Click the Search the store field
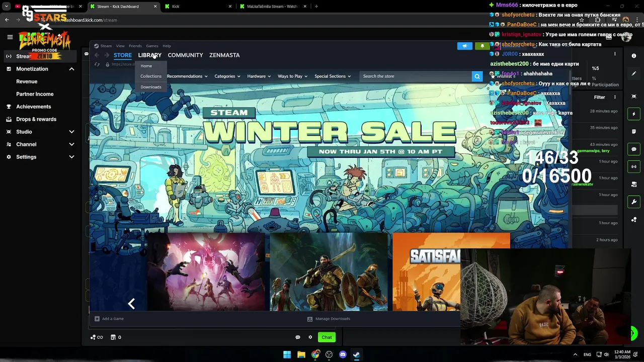Viewport: 644px width, 362px height. 416,76
